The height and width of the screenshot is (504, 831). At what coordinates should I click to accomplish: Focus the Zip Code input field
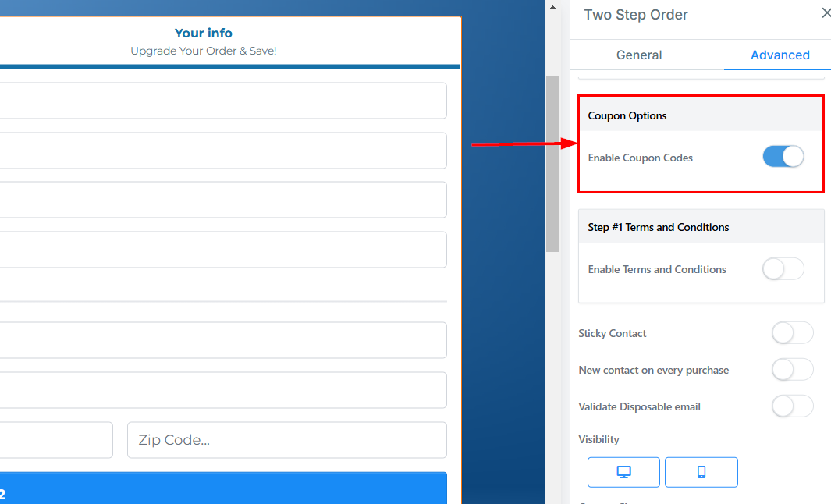pyautogui.click(x=286, y=440)
